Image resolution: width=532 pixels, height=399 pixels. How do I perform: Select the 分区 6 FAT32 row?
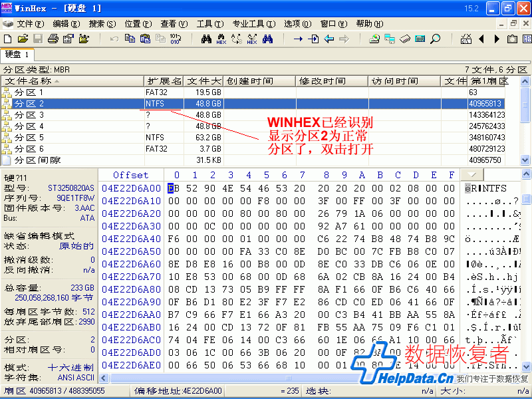pyautogui.click(x=253, y=148)
